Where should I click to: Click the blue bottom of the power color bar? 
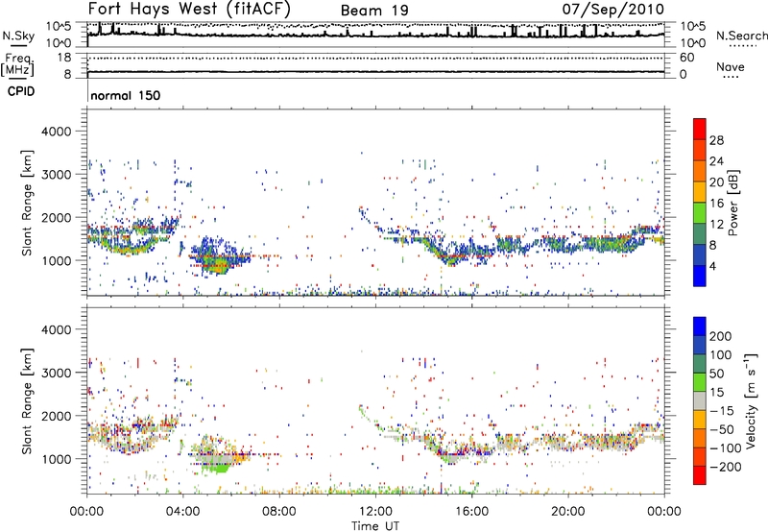point(700,276)
